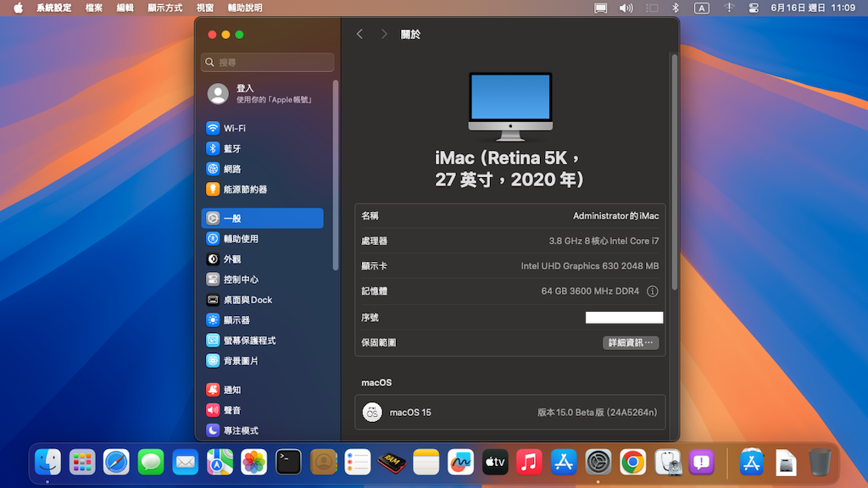Image resolution: width=868 pixels, height=488 pixels.
Task: Click the sidebar vertical scrollbar
Action: [335, 175]
